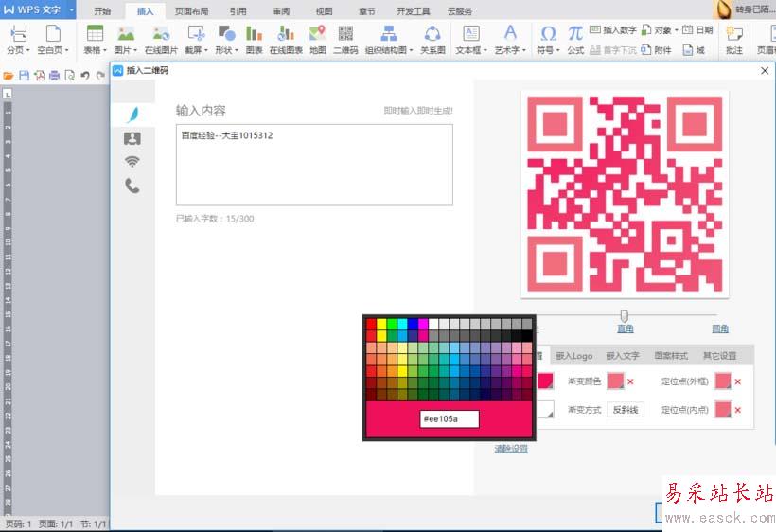
Task: Click the 清除设置 link
Action: tap(511, 449)
